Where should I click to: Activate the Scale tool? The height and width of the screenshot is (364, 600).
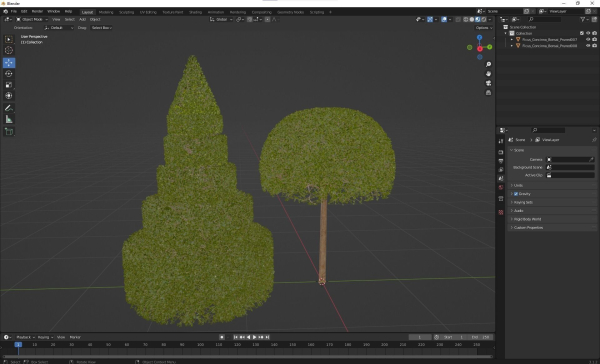pos(9,85)
